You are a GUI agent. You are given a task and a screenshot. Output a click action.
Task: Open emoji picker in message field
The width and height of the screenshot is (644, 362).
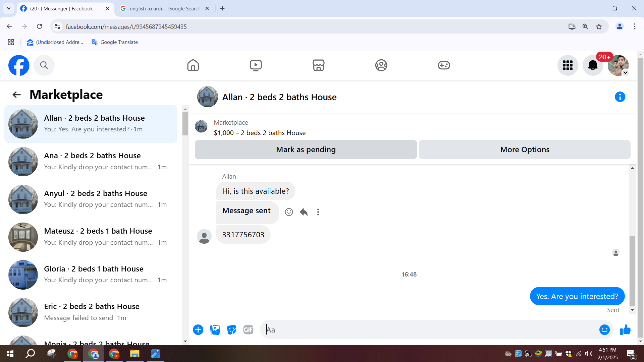[x=604, y=330]
